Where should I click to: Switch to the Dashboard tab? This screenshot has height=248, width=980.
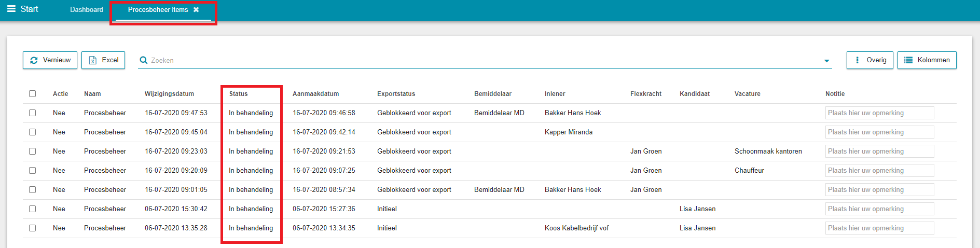coord(87,10)
